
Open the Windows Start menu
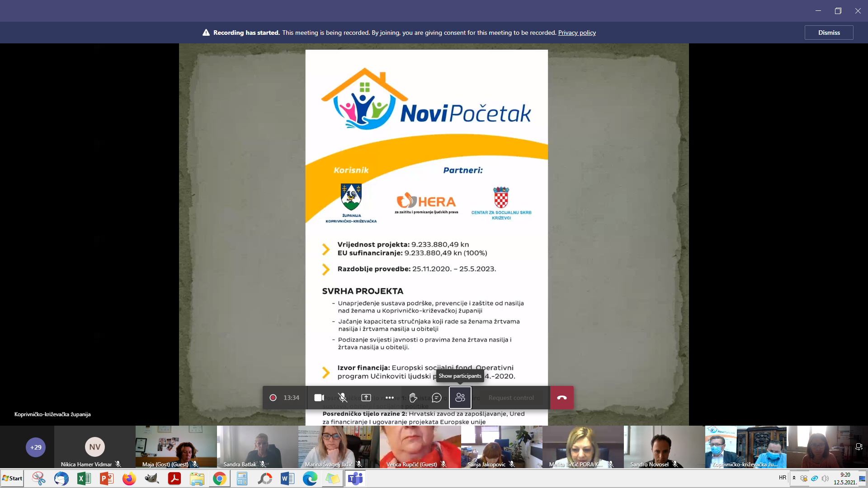pos(12,479)
